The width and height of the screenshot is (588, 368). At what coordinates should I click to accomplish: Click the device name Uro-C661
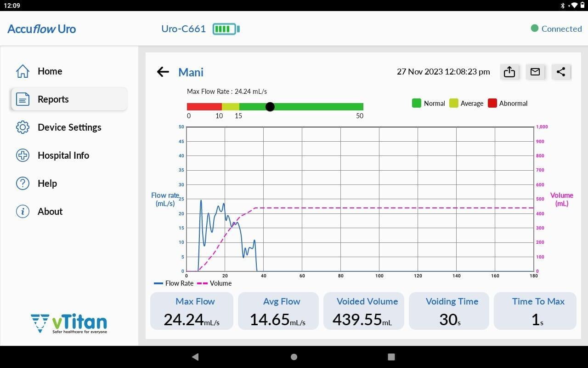coord(183,29)
